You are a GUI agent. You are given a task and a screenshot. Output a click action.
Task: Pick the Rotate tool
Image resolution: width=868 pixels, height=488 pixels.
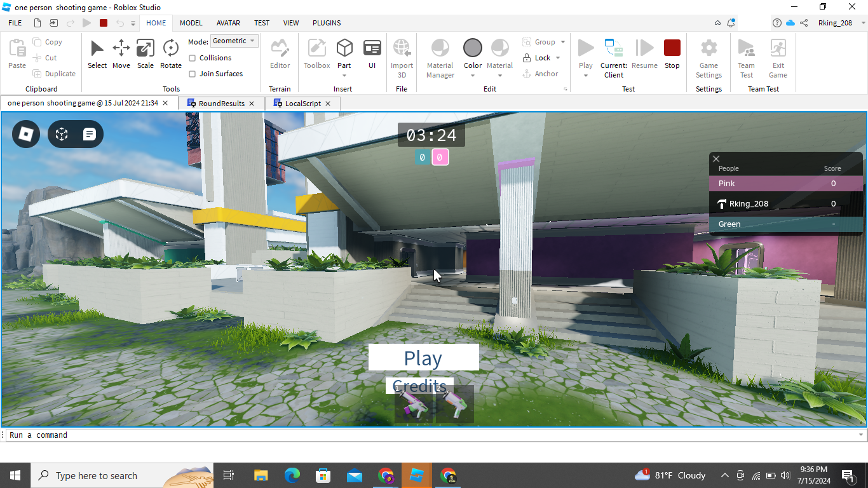[170, 54]
